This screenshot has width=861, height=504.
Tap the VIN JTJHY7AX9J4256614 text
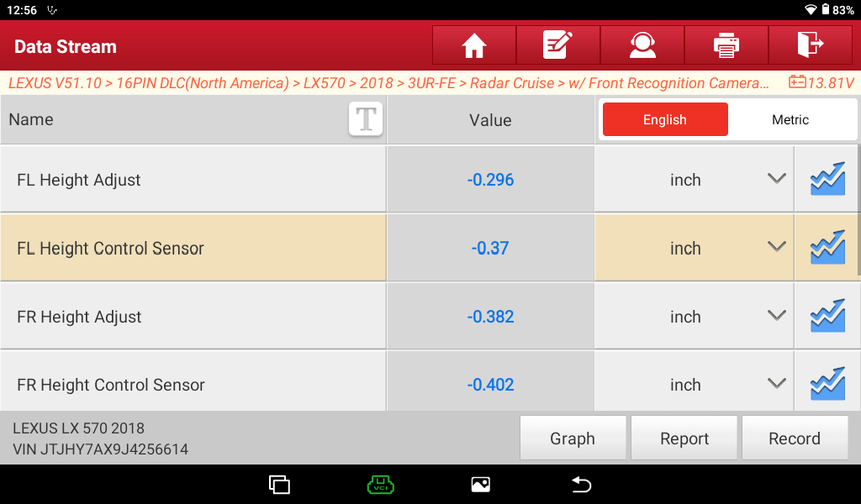coord(101,449)
